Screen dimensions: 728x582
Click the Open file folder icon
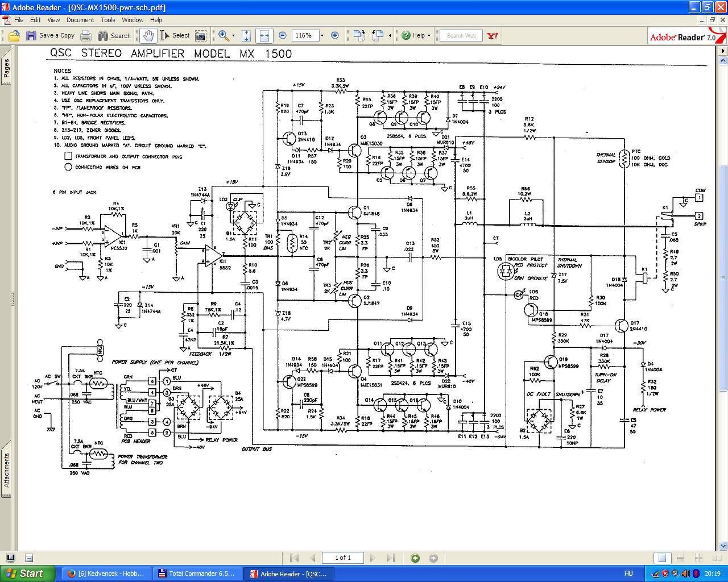pyautogui.click(x=14, y=35)
